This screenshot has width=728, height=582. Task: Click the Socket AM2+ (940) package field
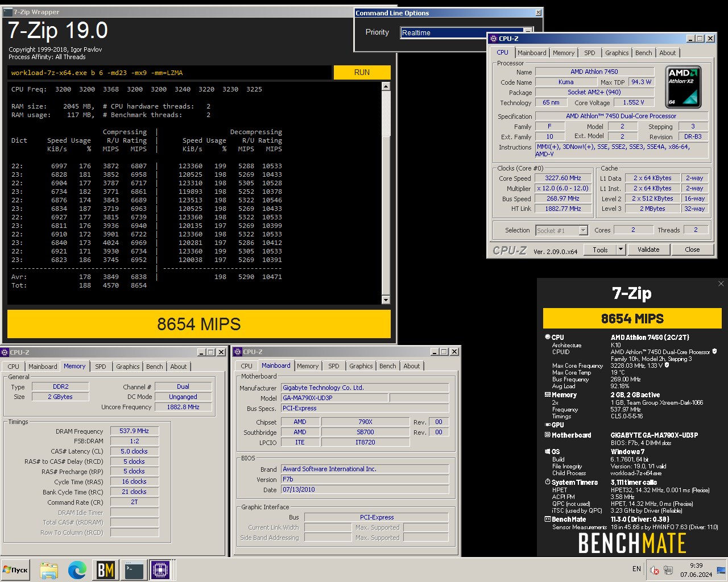coord(594,92)
